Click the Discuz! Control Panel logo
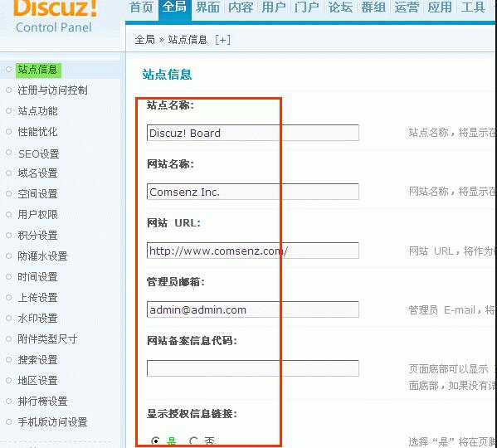This screenshot has width=497, height=448. (55, 16)
